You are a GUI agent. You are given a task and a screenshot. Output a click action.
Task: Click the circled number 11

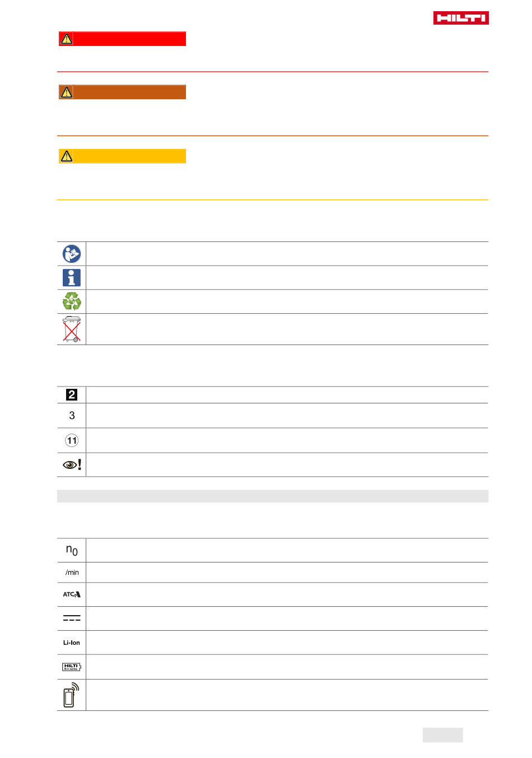(x=72, y=440)
